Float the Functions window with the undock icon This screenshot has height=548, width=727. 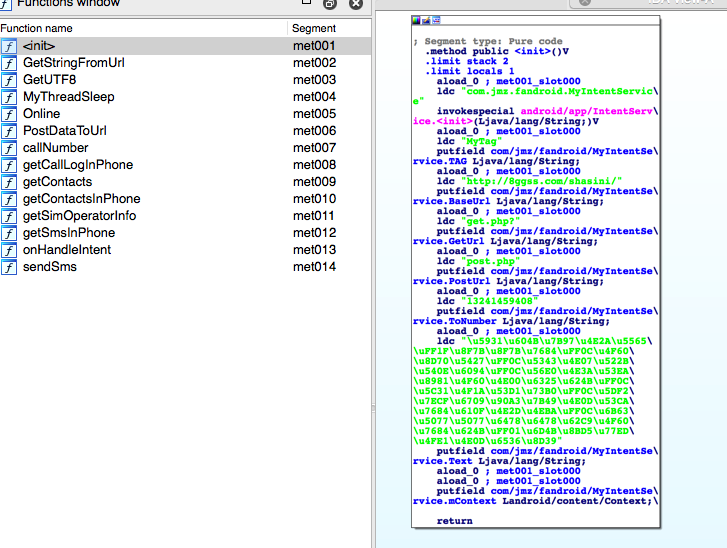coord(330,4)
